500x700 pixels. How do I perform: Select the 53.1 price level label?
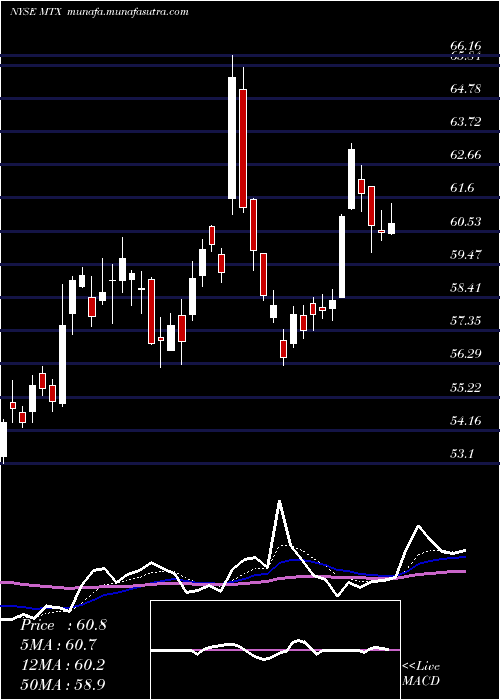tap(462, 454)
